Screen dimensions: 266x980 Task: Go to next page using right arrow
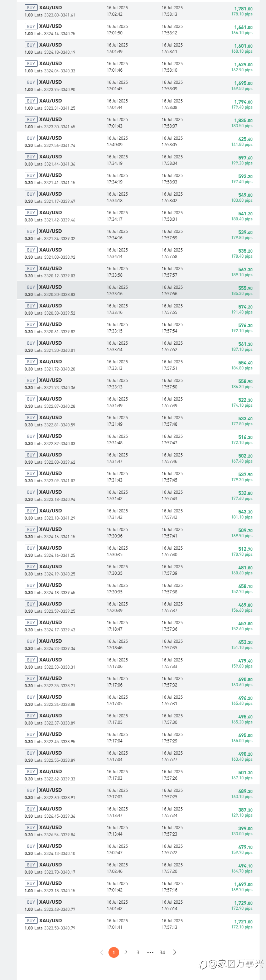click(175, 952)
